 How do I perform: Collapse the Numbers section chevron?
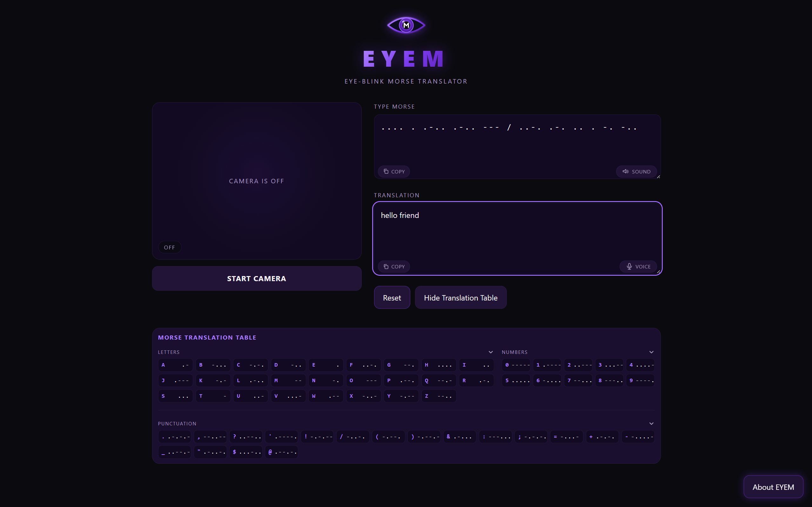coord(651,352)
